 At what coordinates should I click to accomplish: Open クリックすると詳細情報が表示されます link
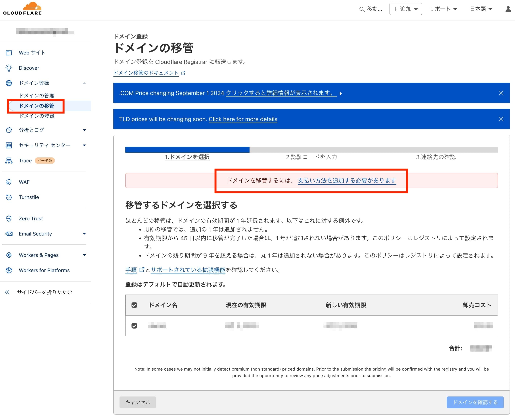(281, 93)
